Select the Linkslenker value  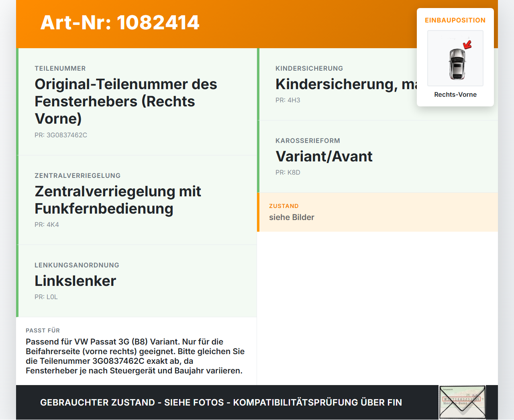pos(75,281)
